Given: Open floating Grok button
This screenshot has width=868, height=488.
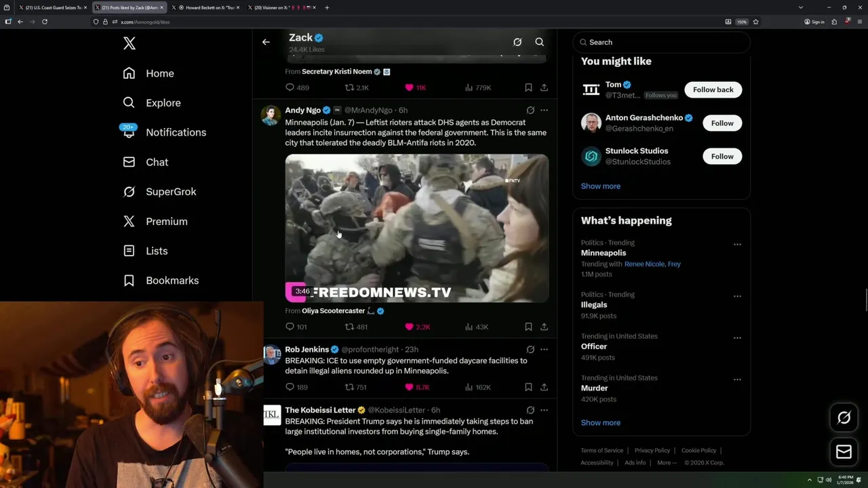Looking at the screenshot, I should (844, 418).
